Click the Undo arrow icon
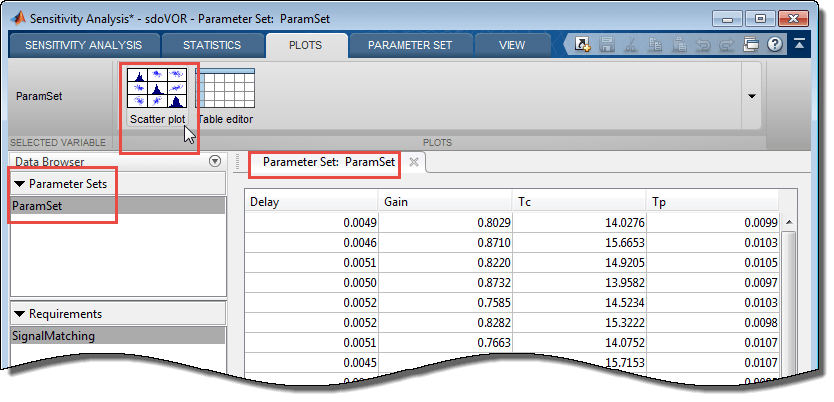The width and height of the screenshot is (834, 402). [x=703, y=45]
